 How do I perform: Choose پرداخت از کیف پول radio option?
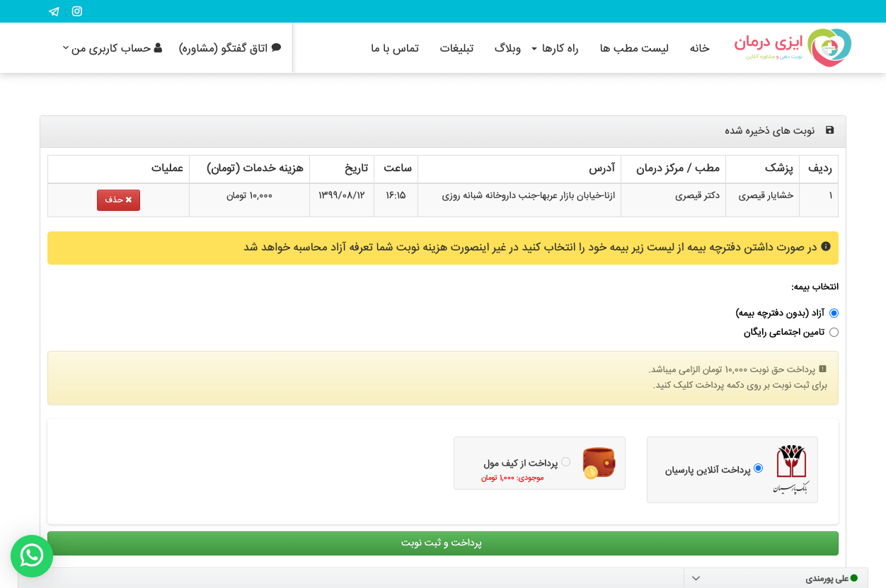click(565, 462)
